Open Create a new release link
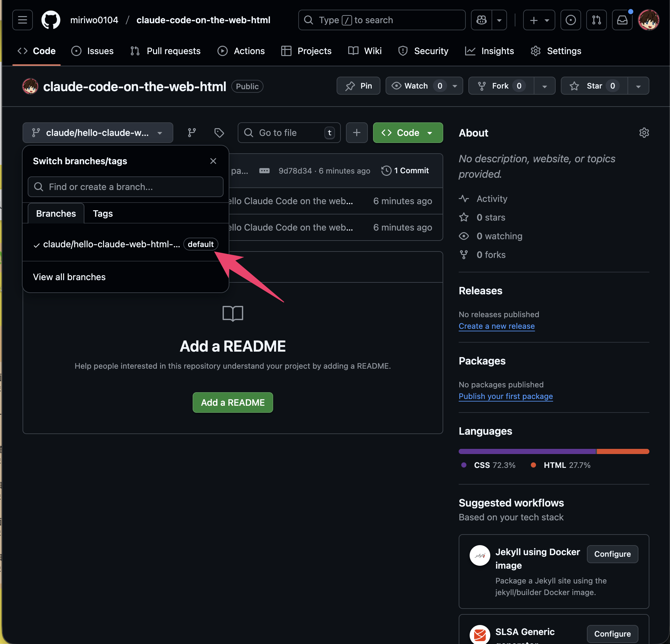The height and width of the screenshot is (644, 670). coord(496,326)
